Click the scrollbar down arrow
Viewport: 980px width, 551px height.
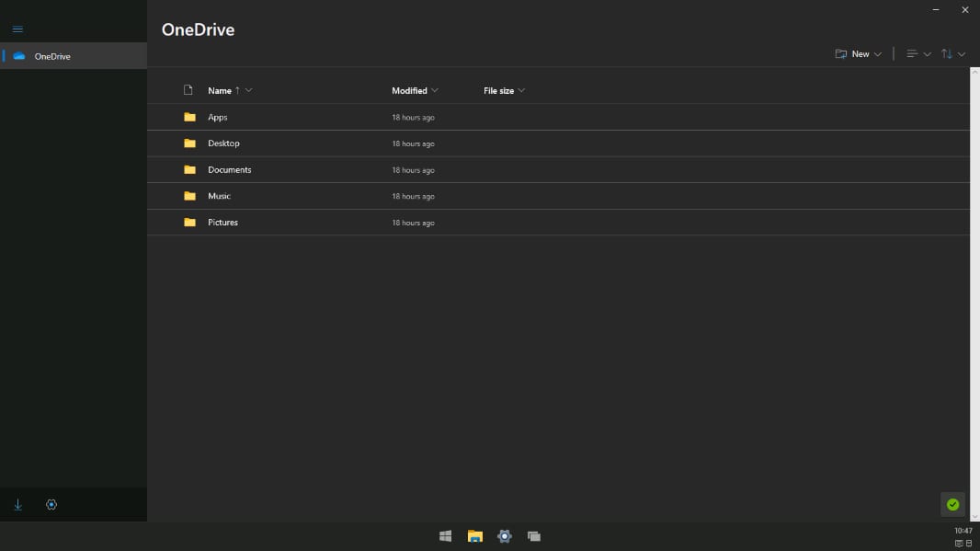(975, 517)
